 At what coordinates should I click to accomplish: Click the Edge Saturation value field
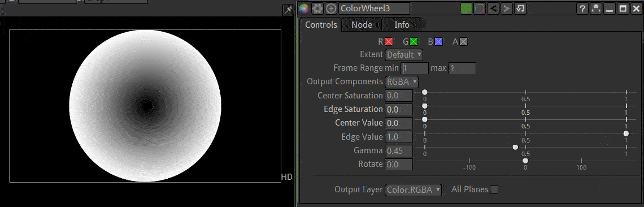[399, 109]
